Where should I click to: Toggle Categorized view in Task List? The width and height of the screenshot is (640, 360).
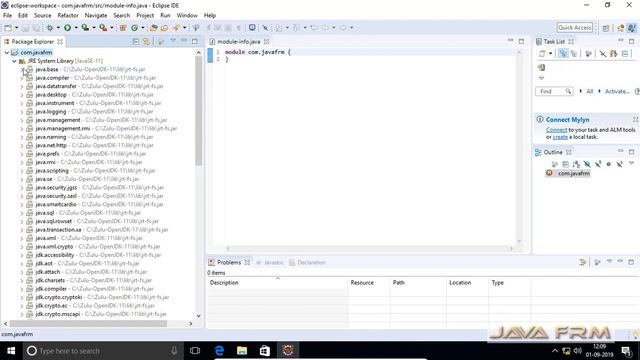(x=563, y=53)
